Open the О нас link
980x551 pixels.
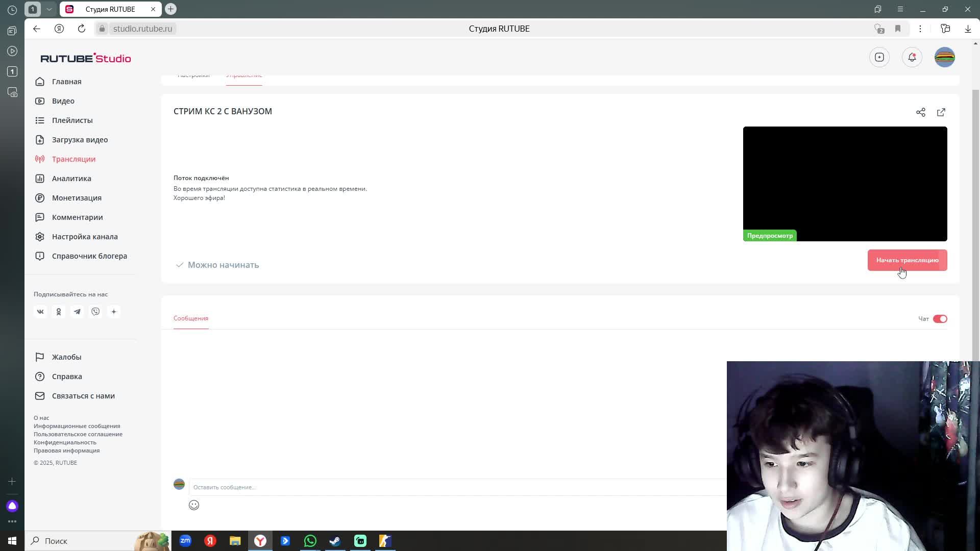pos(41,418)
